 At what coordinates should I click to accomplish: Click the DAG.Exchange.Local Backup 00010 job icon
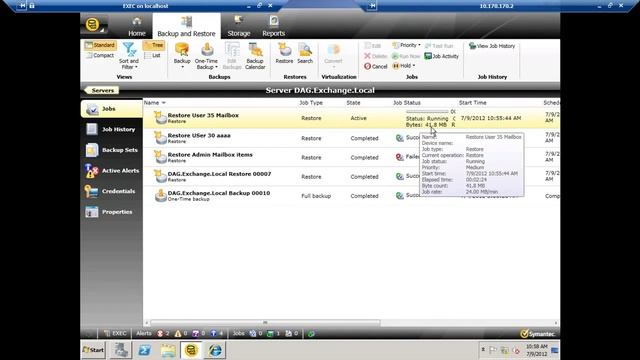click(160, 195)
